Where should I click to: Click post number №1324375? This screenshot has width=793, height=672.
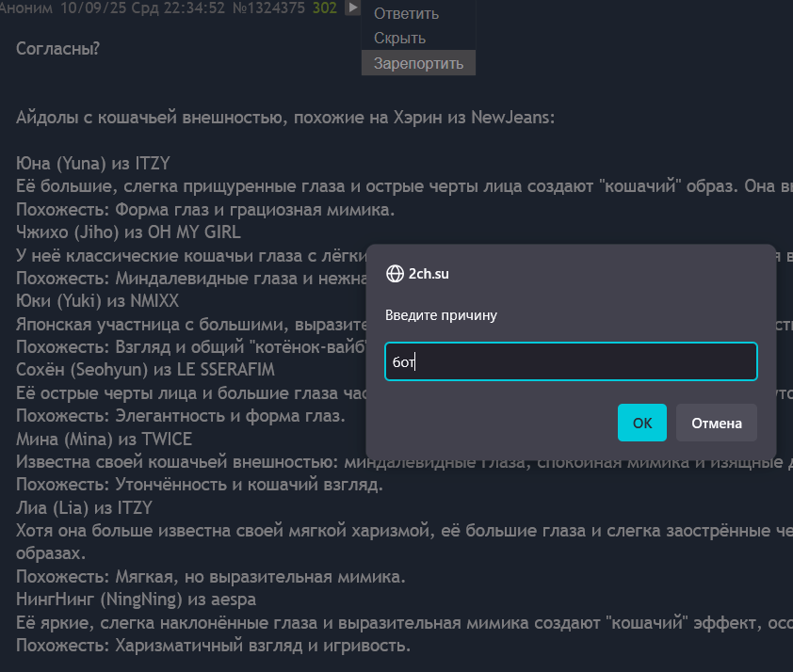click(x=268, y=8)
